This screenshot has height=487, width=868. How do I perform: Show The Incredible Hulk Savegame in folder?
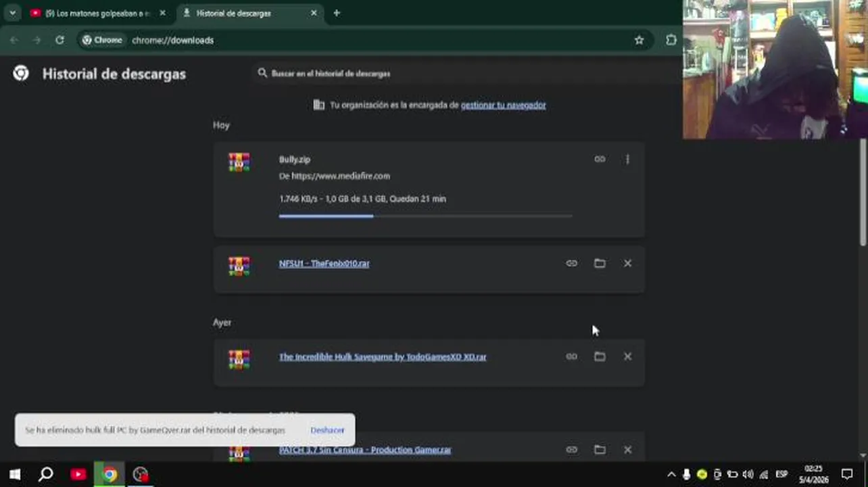click(x=600, y=356)
